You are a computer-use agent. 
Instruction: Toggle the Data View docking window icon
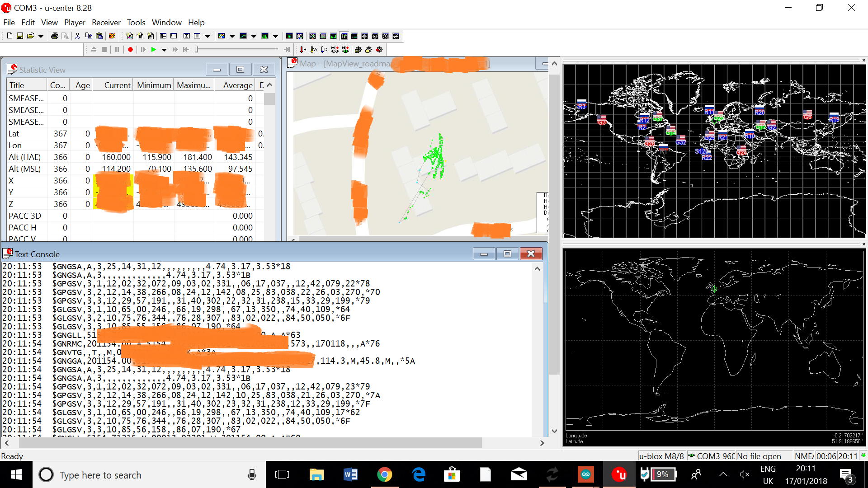354,36
